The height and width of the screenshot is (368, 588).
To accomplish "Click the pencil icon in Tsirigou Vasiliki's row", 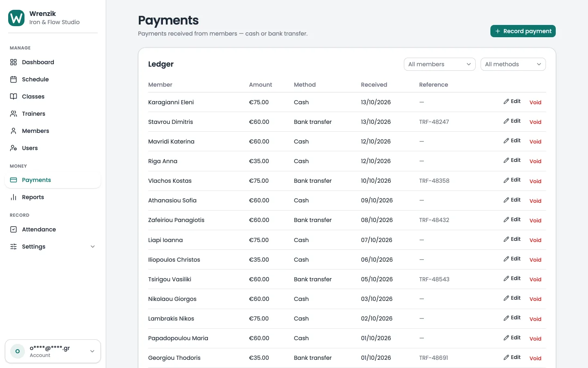I will coord(506,278).
